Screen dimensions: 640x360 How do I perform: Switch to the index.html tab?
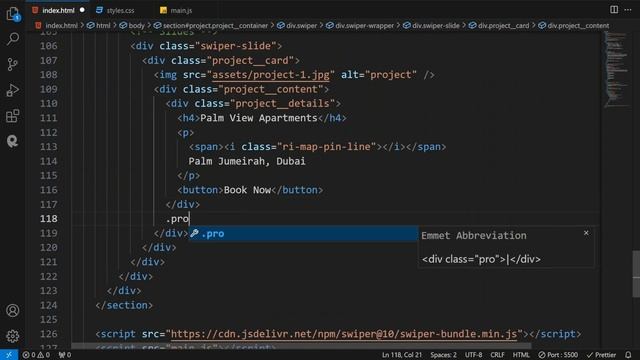tap(58, 10)
